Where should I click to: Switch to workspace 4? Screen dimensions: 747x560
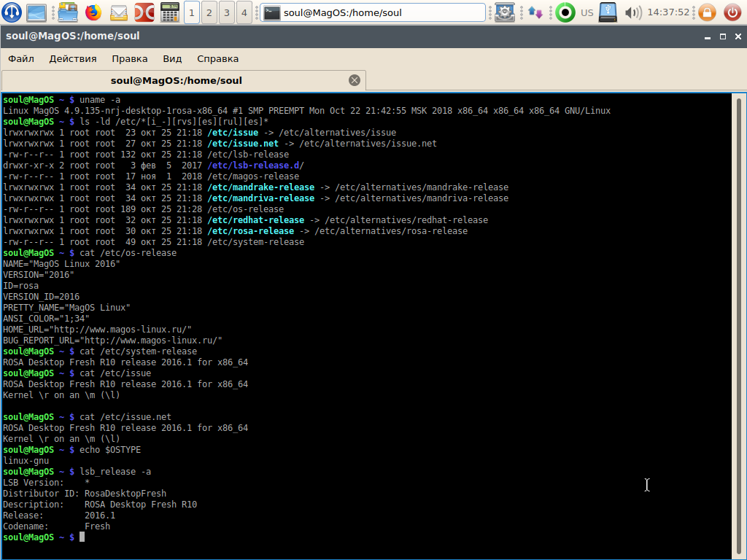tap(244, 13)
